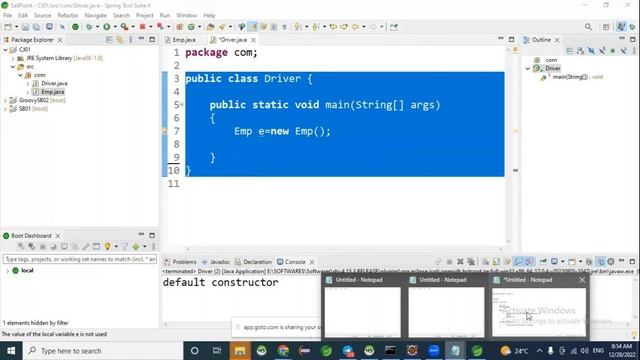Screen dimensions: 640x360
Task: Click the Pin Editor icon at toolbar end
Action: coord(393,27)
